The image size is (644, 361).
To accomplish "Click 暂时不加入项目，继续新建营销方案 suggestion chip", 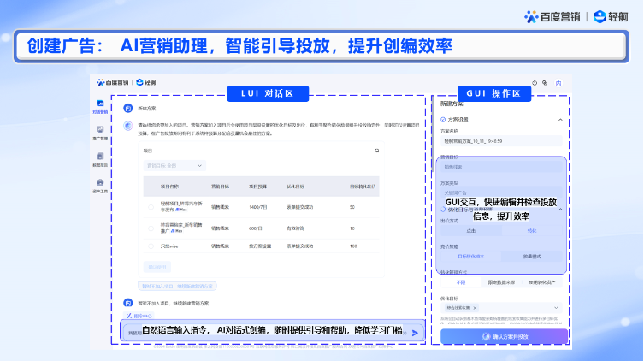I will coord(177,287).
